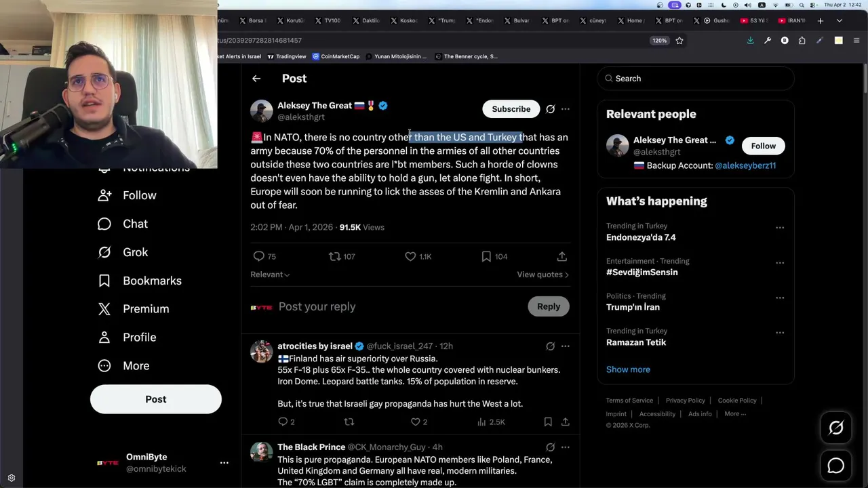Switch to the TV100 browser tab
Screen dimensions: 868x488
328,21
